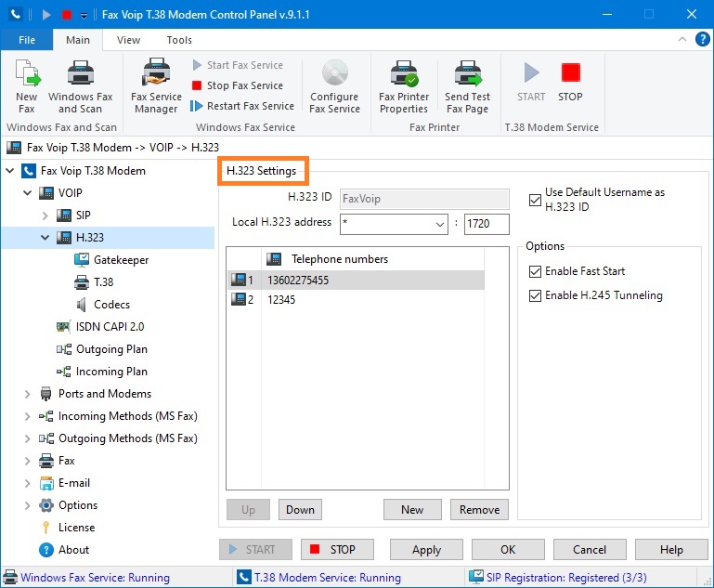
Task: Click the Cancel button
Action: (590, 550)
